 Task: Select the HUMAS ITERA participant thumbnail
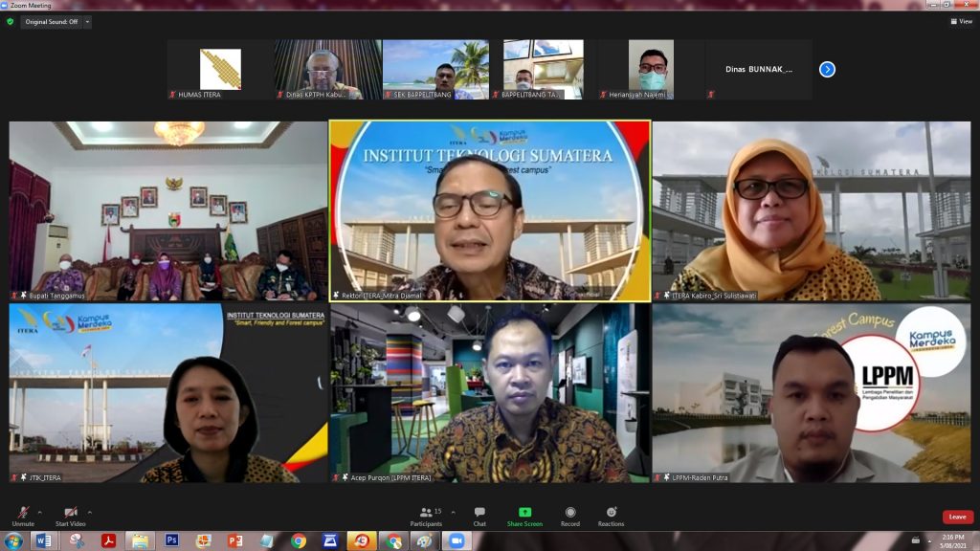(220, 69)
